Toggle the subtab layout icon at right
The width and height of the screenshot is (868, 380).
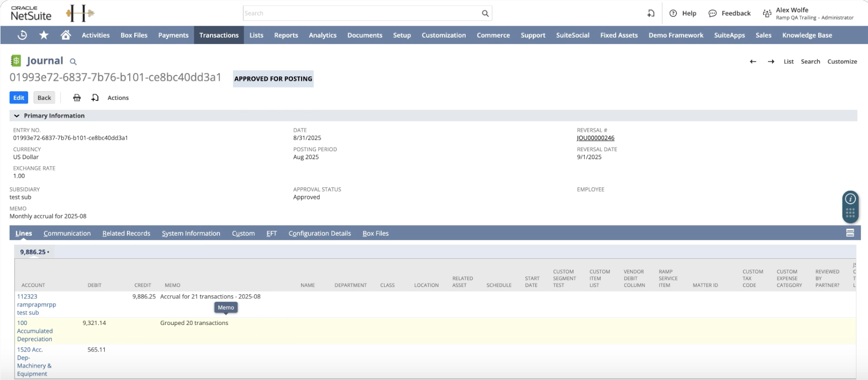pyautogui.click(x=850, y=233)
